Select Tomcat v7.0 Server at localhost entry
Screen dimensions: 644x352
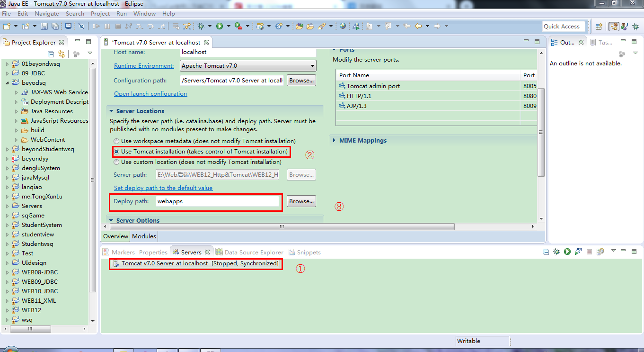pyautogui.click(x=196, y=263)
